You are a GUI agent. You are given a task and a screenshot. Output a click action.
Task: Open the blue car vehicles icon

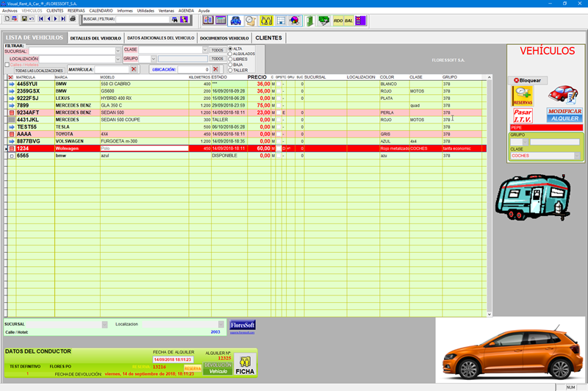click(235, 21)
